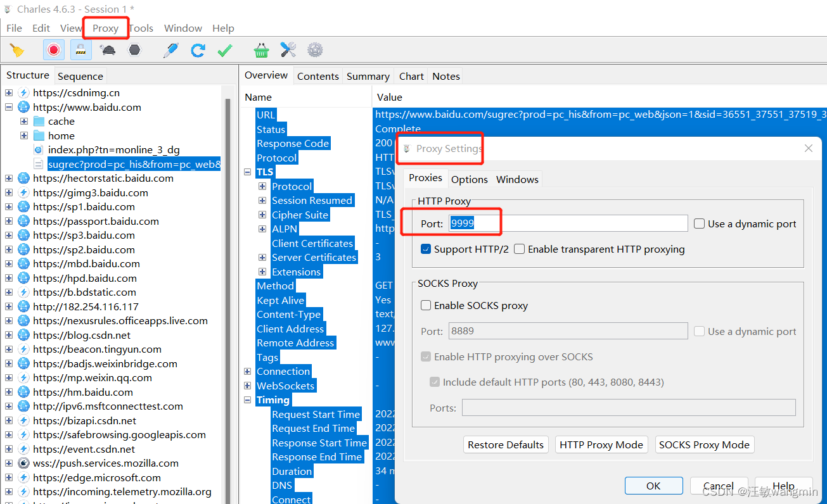The height and width of the screenshot is (504, 827).
Task: Click the websocket icon for wss://push.services.mozilla.com
Action: pos(23,463)
